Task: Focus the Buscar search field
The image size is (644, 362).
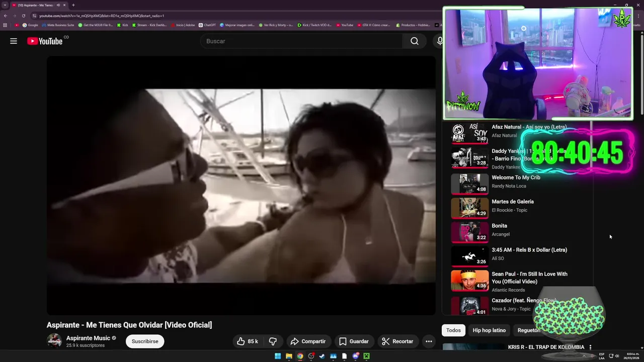Action: pos(301,41)
